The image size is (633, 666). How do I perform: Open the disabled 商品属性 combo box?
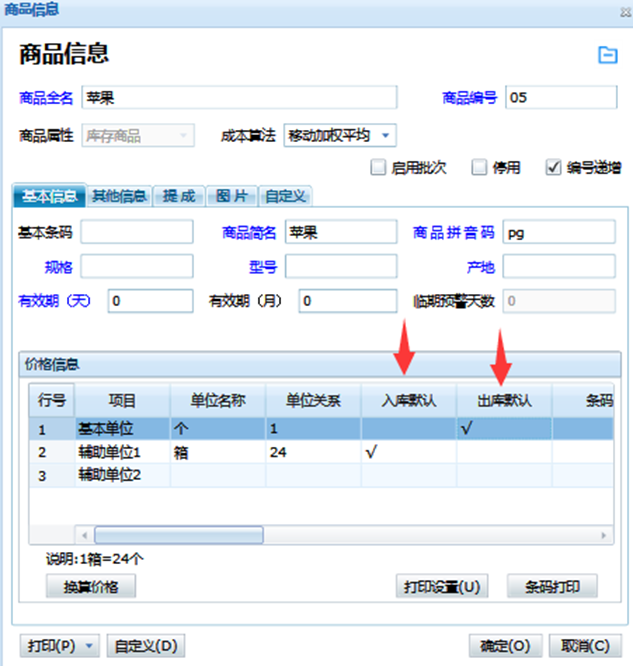point(138,135)
